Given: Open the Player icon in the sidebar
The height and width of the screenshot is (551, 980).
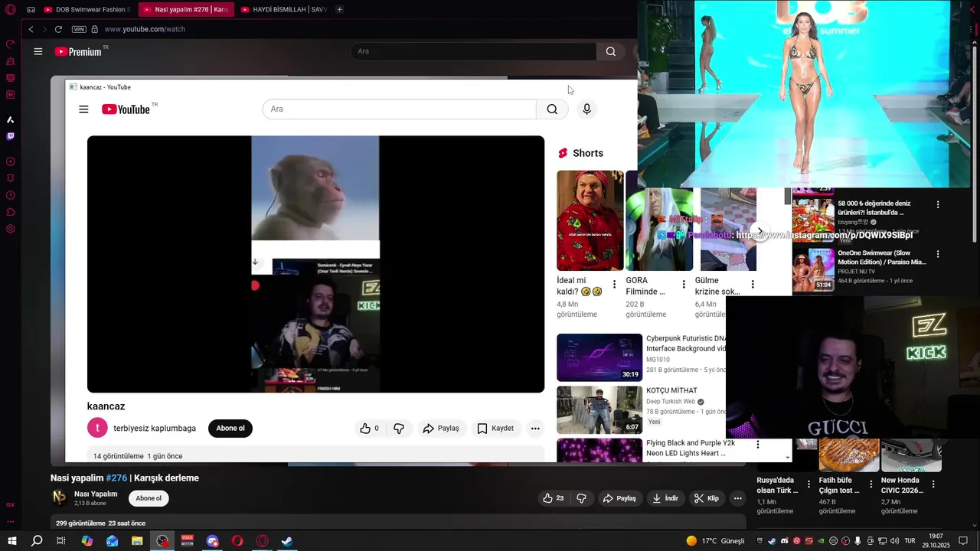Looking at the screenshot, I should tap(11, 161).
